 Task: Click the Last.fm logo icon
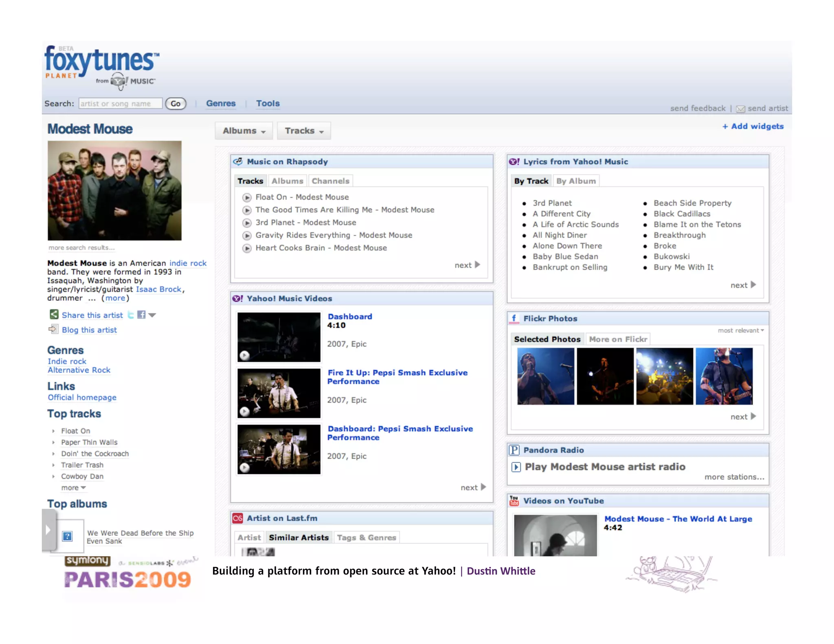pos(237,518)
